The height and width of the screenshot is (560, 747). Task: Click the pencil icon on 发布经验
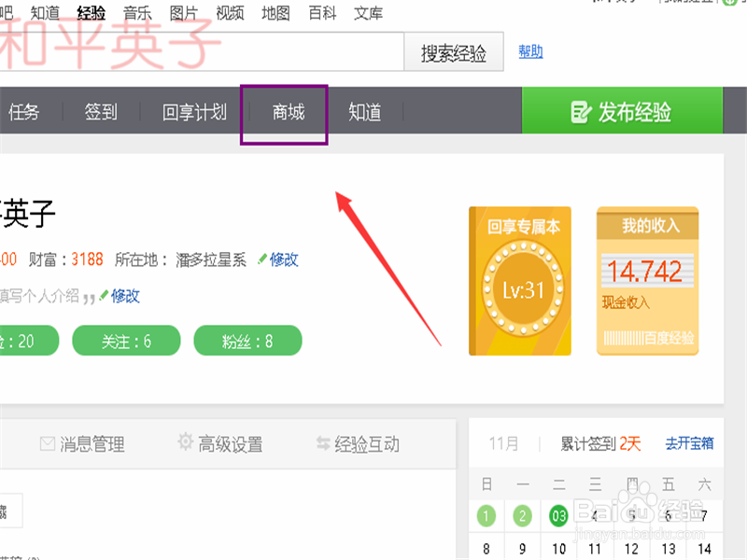(x=581, y=112)
